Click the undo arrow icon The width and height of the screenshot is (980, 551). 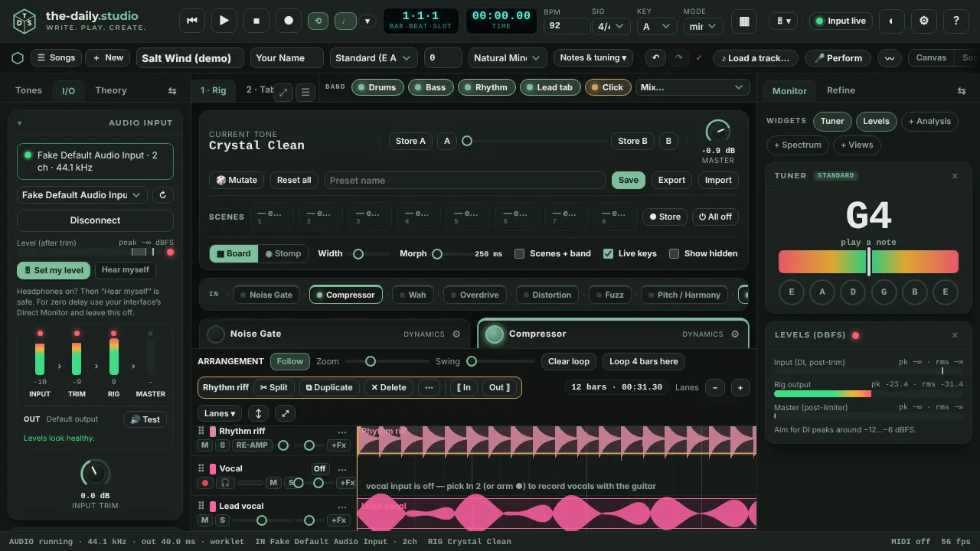click(655, 58)
